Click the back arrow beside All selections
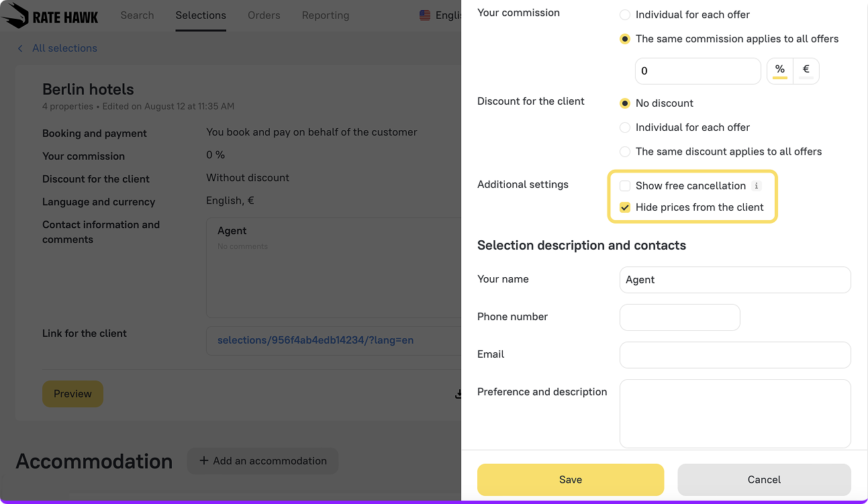Viewport: 868px width, 504px height. pos(20,48)
